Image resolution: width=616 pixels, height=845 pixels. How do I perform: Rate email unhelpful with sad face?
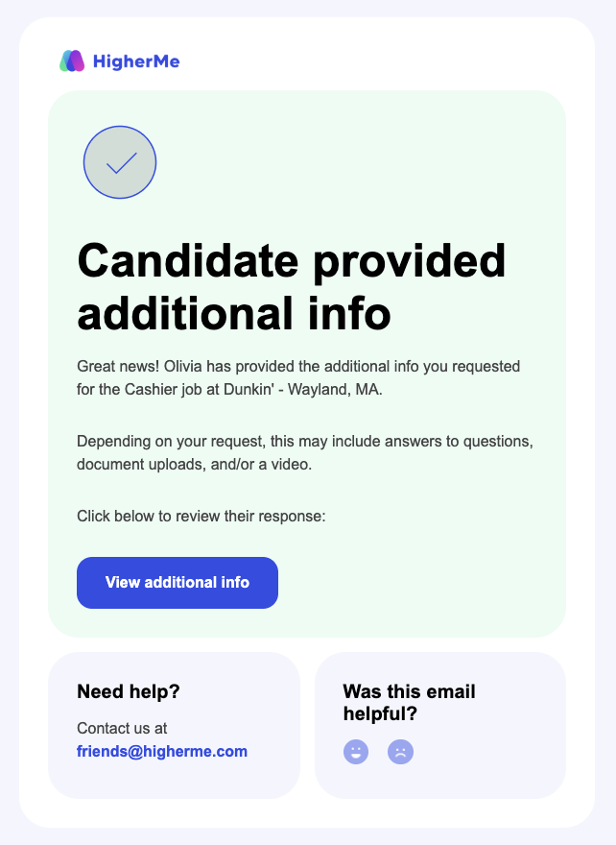400,752
